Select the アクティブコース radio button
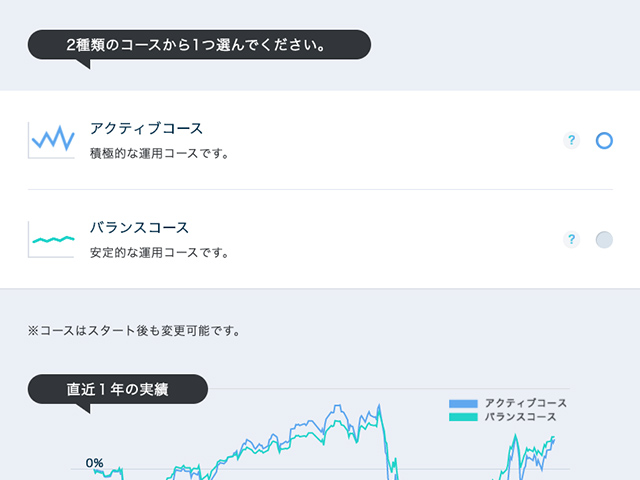 click(604, 140)
